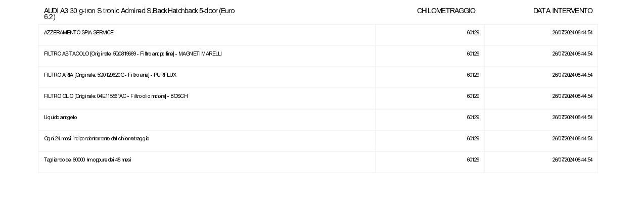Click mileage 60129 in AZZERAMENTO SPIA SERVICE row
This screenshot has width=644, height=212.
coord(473,32)
